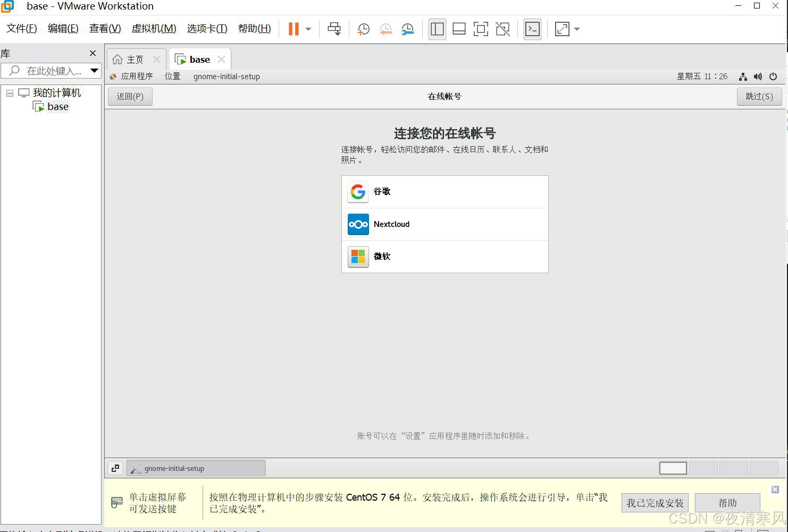The width and height of the screenshot is (788, 532).
Task: Open the snapshot manager
Action: point(408,29)
